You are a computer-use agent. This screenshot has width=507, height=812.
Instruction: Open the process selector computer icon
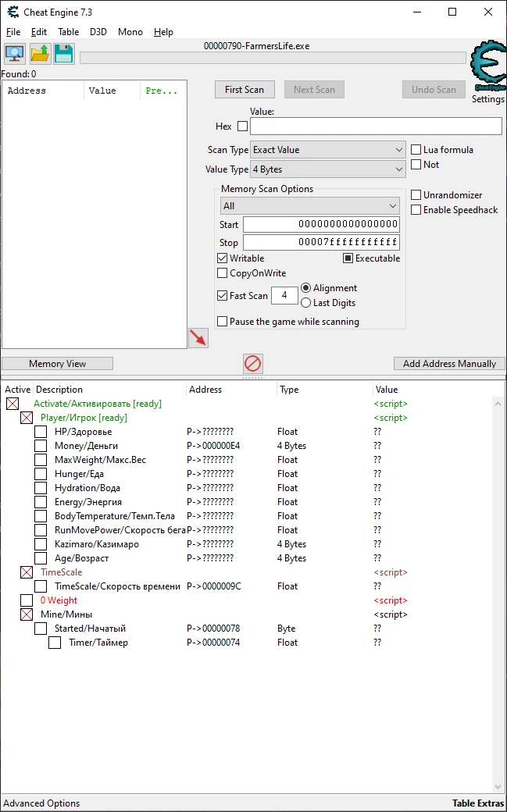tap(15, 53)
